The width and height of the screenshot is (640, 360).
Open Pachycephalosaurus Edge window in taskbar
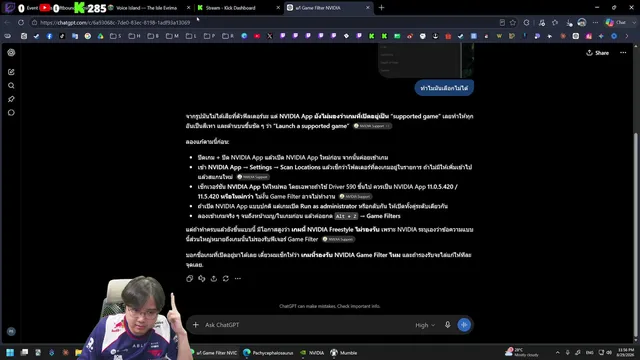[268, 353]
